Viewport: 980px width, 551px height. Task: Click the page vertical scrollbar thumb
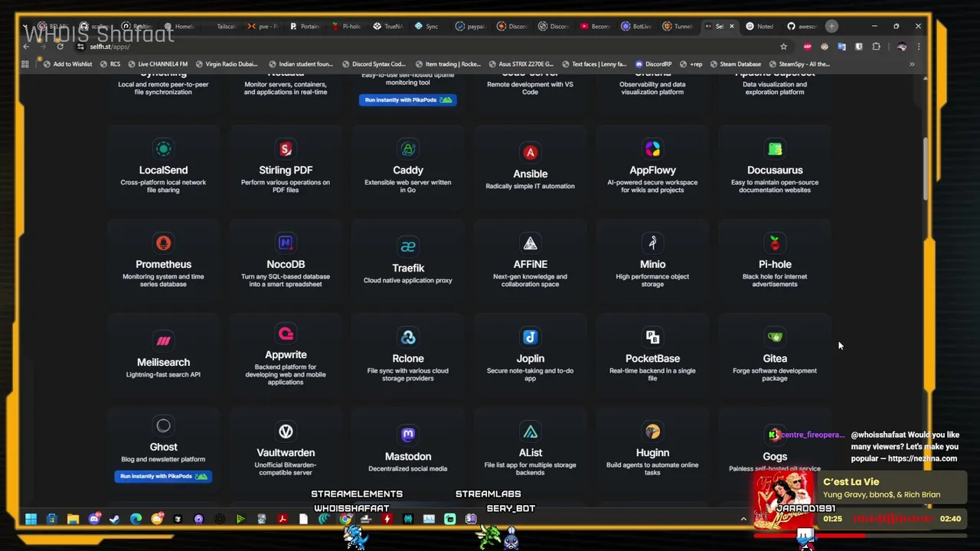coord(925,168)
